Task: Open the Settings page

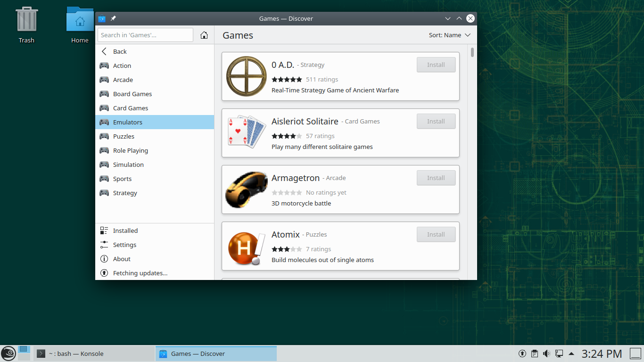Action: pyautogui.click(x=155, y=245)
